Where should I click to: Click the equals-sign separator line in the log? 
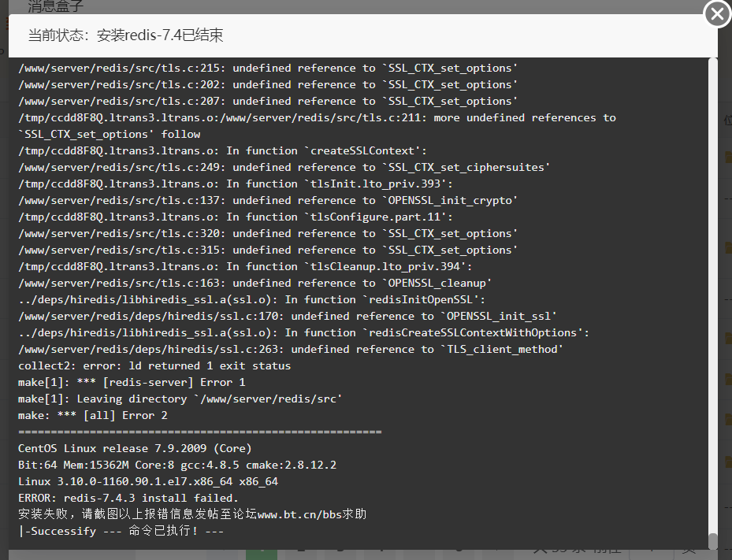click(x=200, y=432)
